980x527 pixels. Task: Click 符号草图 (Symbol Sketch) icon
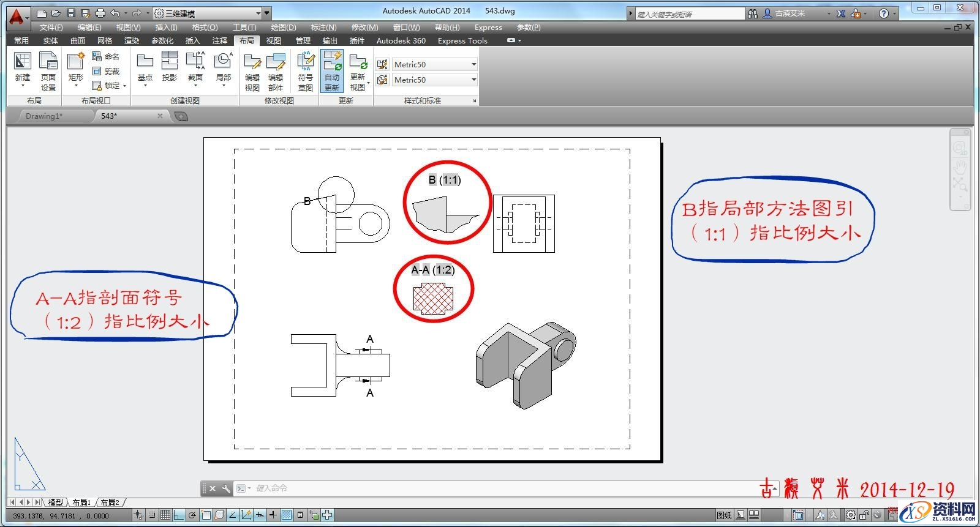point(305,72)
